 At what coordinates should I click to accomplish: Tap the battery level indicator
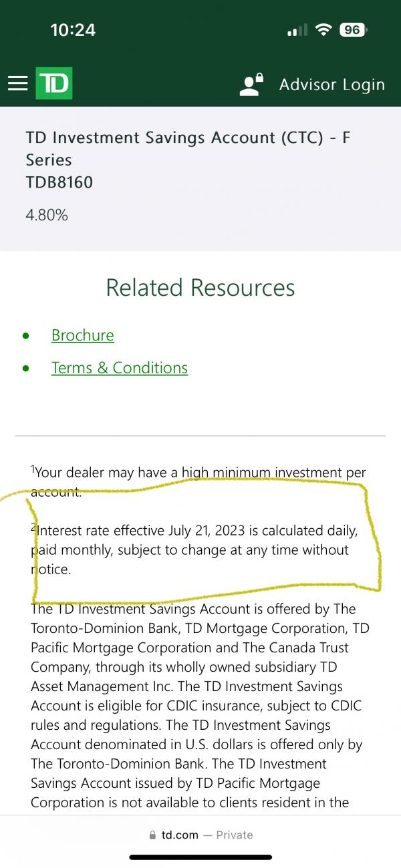[x=353, y=29]
